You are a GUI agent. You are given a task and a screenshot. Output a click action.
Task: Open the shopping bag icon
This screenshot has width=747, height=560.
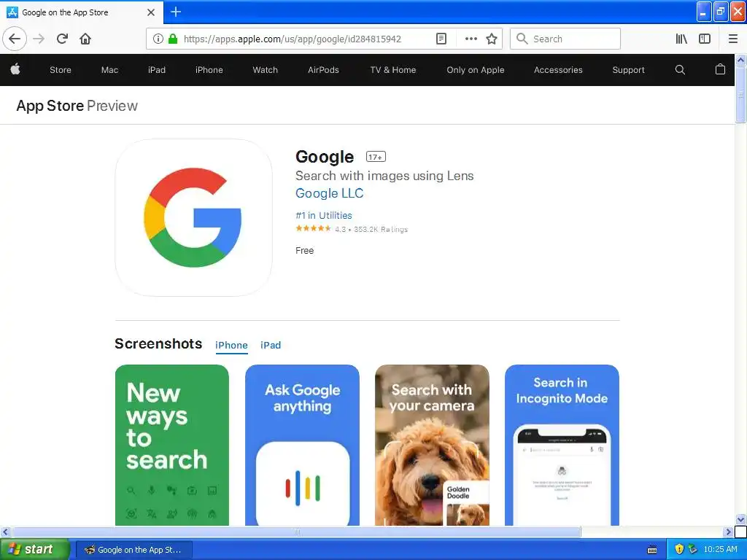coord(720,69)
